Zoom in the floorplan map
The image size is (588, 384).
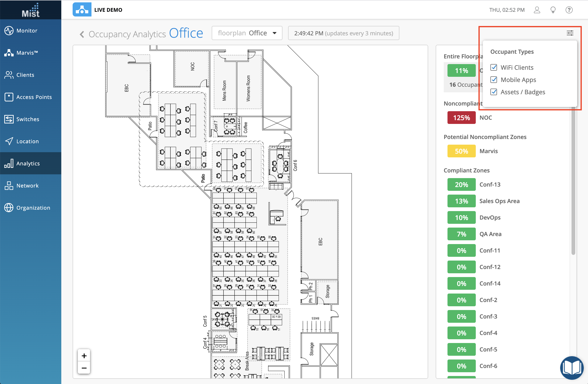(x=84, y=355)
